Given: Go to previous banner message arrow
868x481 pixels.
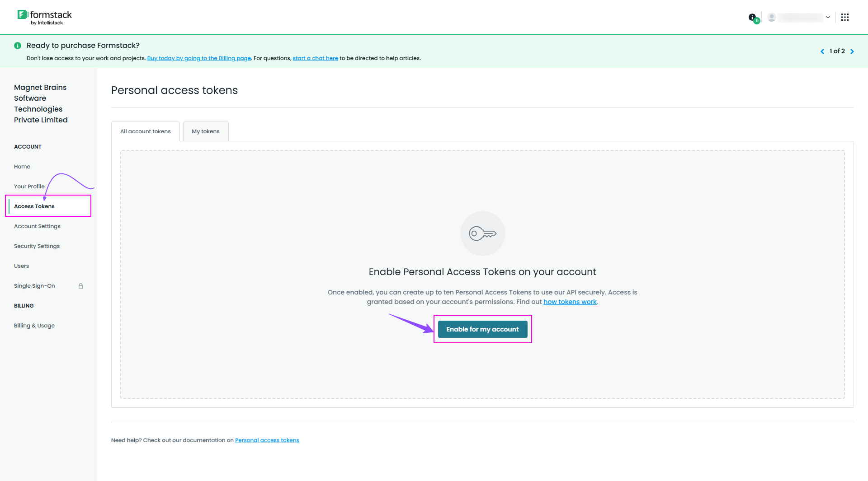Looking at the screenshot, I should pyautogui.click(x=822, y=51).
